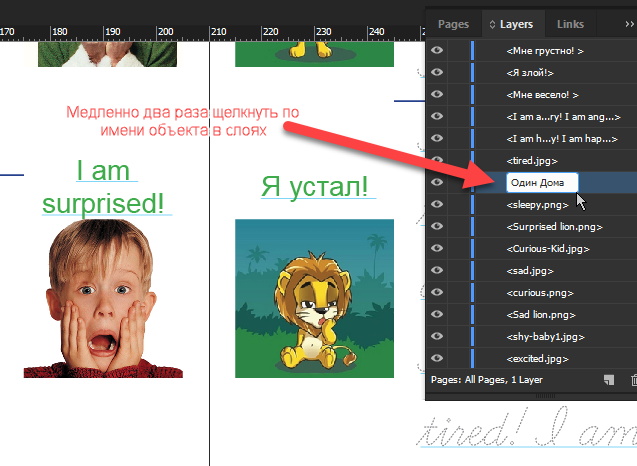Create new layer with page icon
The image size is (637, 466).
pyautogui.click(x=609, y=380)
